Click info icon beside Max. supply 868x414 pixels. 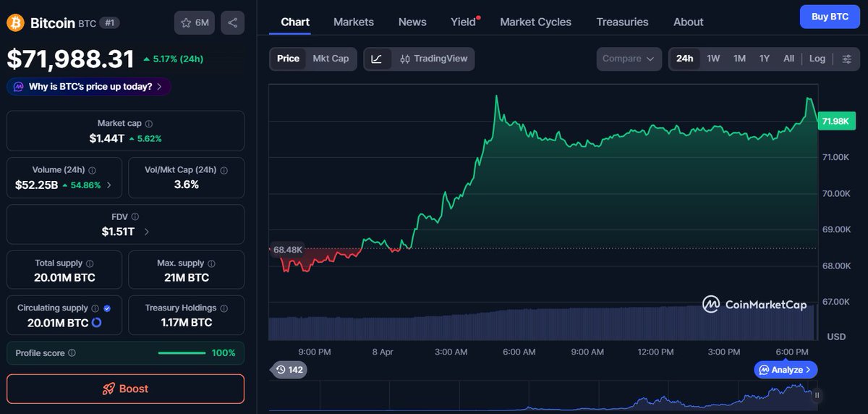coord(211,263)
